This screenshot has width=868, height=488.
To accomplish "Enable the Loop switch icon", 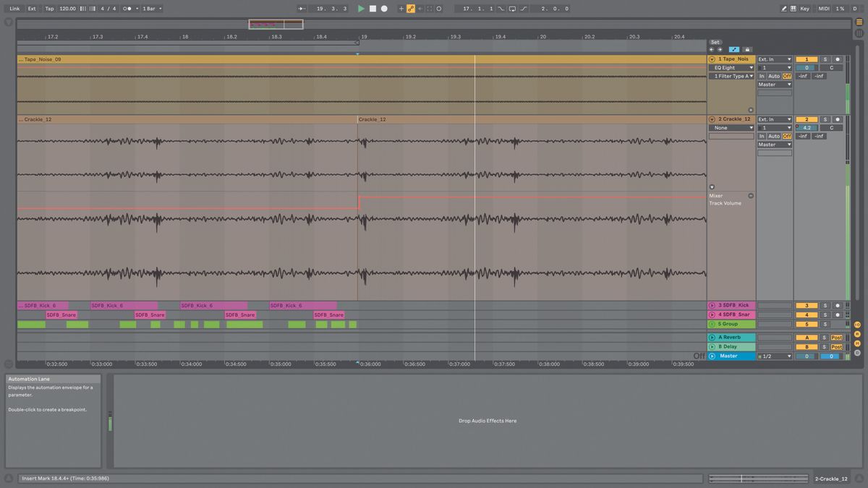I will click(x=513, y=8).
